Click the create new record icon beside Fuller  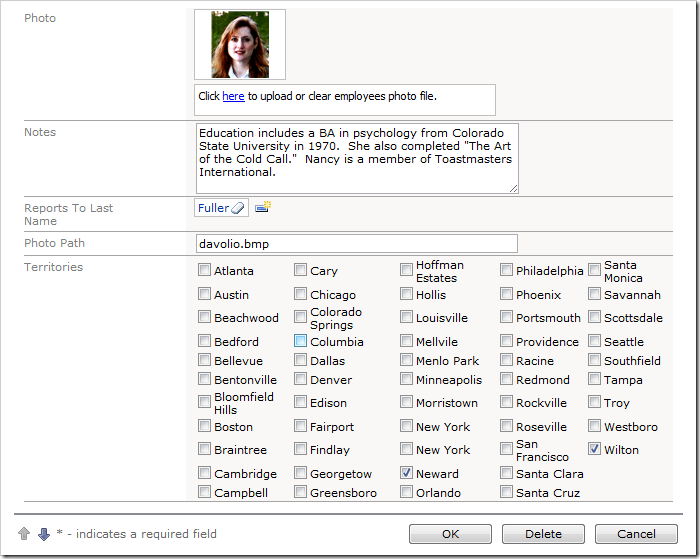pos(263,207)
